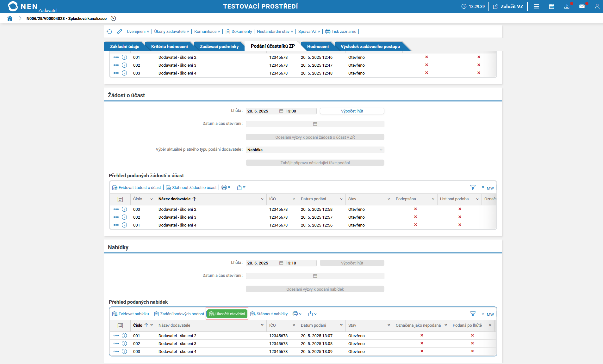Close the Splašková kanalizace breadcrumb tab
The image size is (603, 364).
[113, 18]
